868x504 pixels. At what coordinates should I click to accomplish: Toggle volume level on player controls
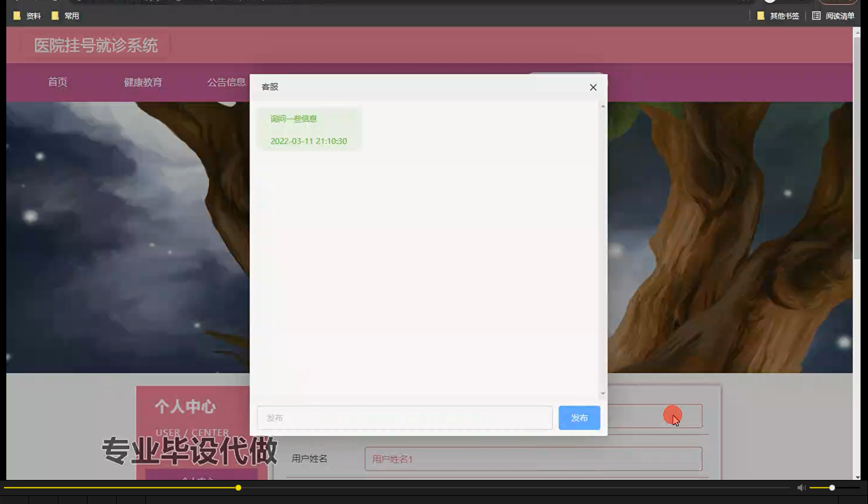pyautogui.click(x=831, y=487)
